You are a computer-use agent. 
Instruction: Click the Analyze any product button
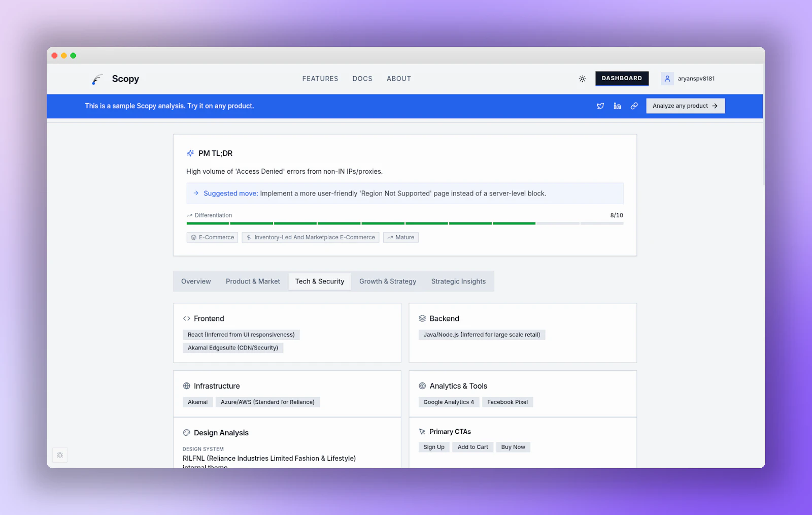(685, 106)
